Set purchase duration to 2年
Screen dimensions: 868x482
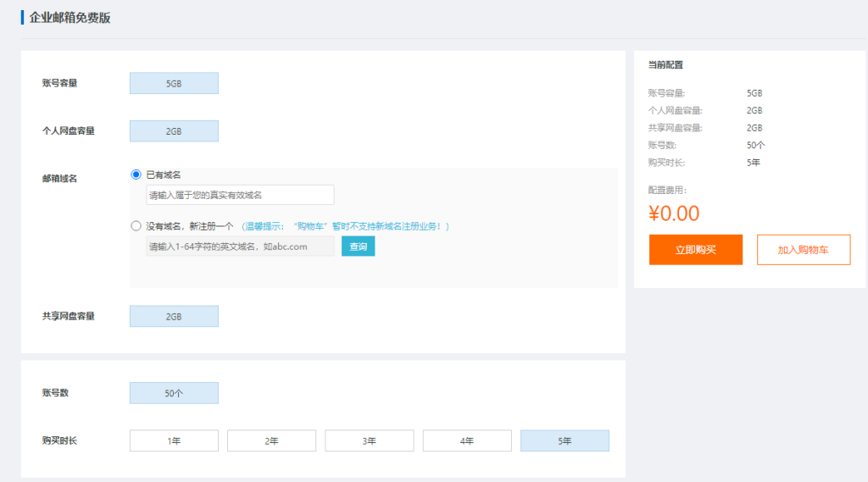[x=271, y=441]
